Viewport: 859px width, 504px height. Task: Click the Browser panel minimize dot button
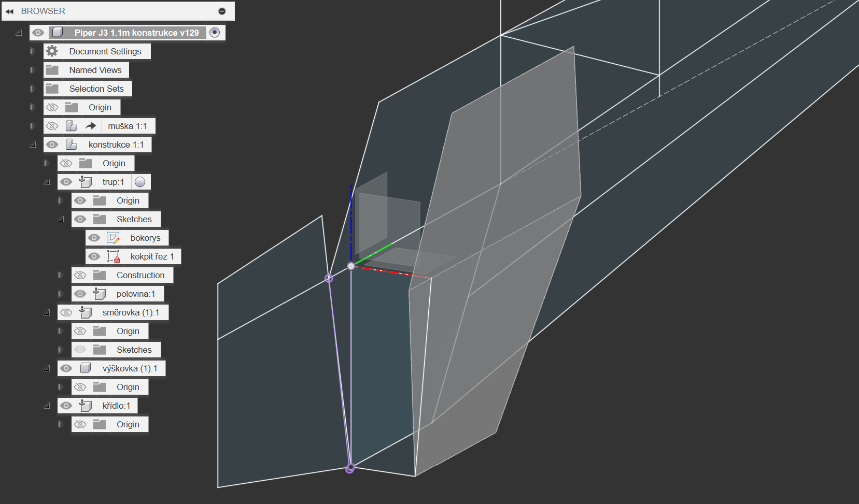click(x=222, y=11)
